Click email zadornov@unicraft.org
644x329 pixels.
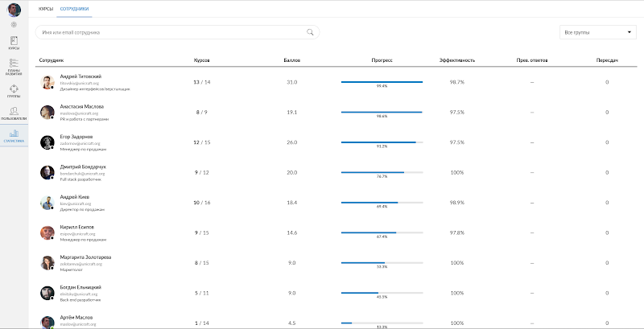(80, 143)
